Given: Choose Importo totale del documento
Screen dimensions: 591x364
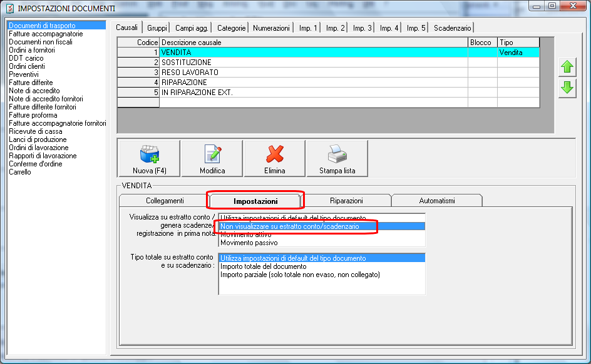Looking at the screenshot, I should coord(322,266).
